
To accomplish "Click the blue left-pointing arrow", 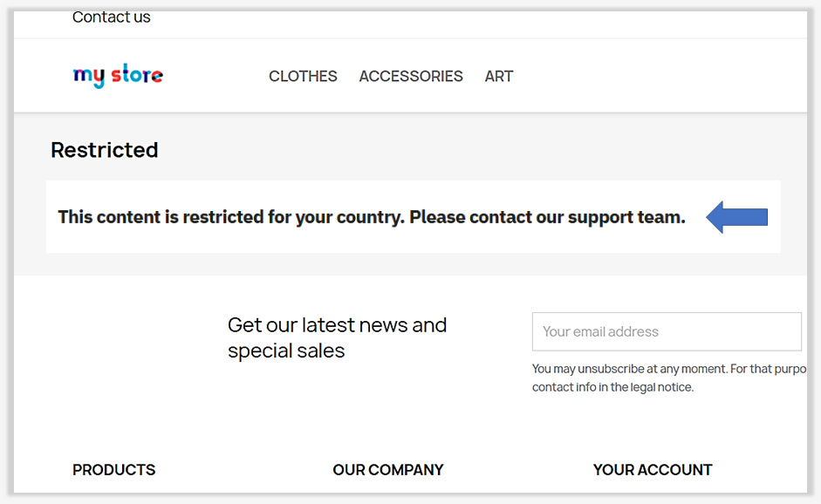I will (x=736, y=217).
